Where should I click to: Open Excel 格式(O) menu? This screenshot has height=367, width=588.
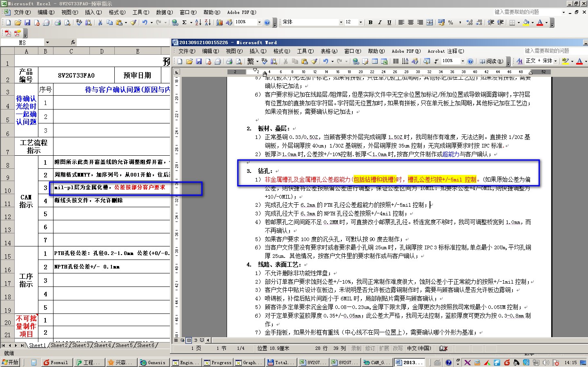117,12
